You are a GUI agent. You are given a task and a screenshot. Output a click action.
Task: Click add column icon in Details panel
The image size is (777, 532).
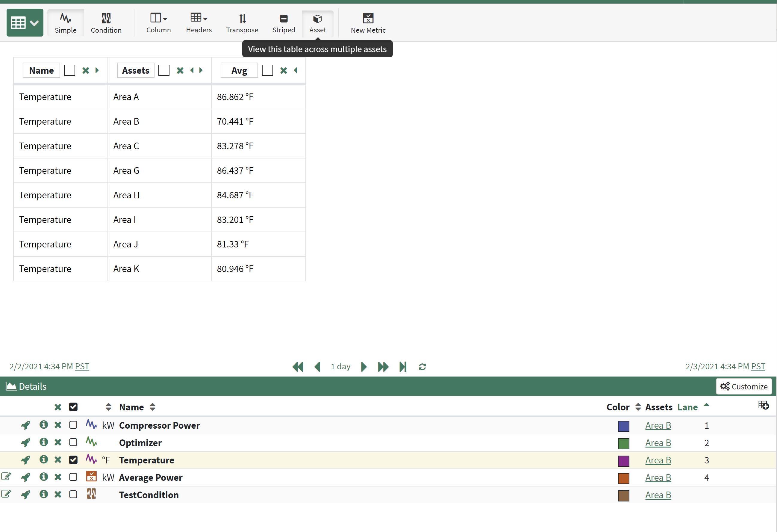[763, 405]
